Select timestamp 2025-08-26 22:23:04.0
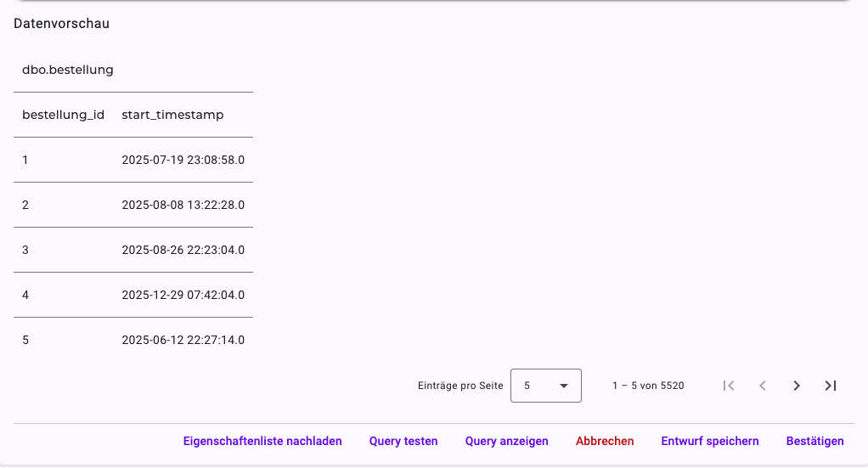The height and width of the screenshot is (468, 868). (183, 250)
